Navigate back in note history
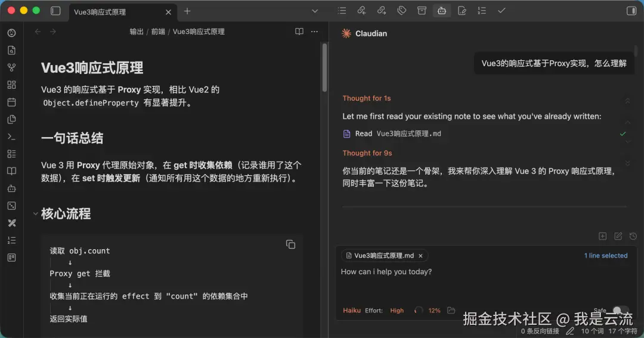The image size is (644, 338). (38, 32)
